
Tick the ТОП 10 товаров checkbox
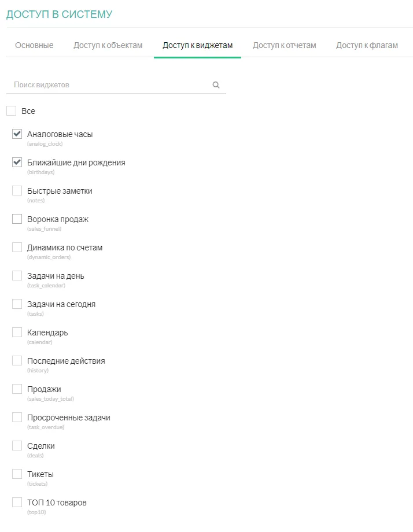tap(17, 503)
